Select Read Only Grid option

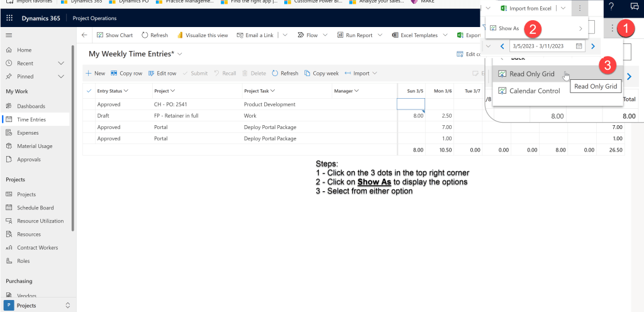531,74
